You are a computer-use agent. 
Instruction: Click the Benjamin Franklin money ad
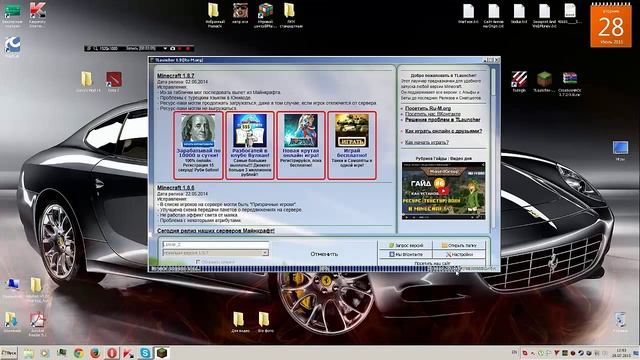click(x=198, y=145)
